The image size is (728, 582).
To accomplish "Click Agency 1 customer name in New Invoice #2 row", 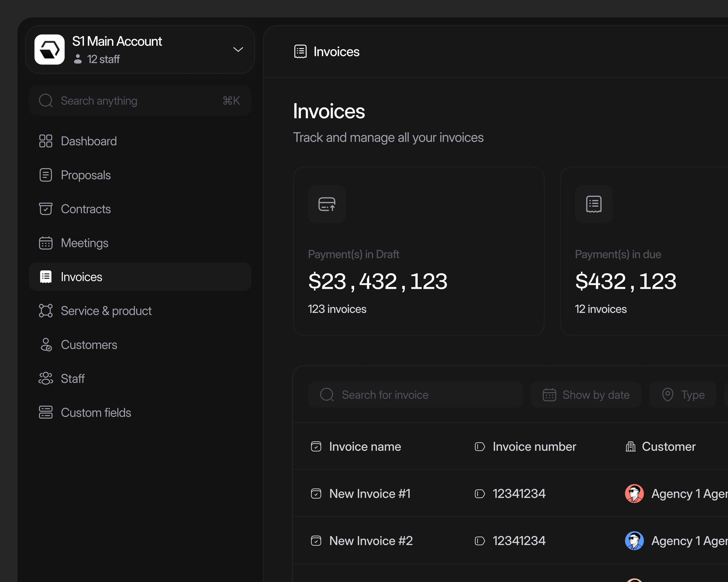I will click(x=690, y=541).
